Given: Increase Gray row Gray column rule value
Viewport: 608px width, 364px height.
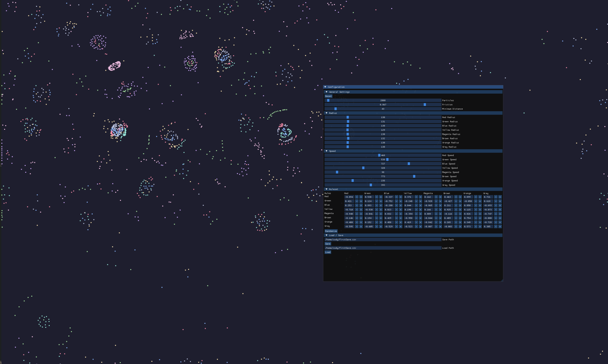Looking at the screenshot, I should (500, 226).
